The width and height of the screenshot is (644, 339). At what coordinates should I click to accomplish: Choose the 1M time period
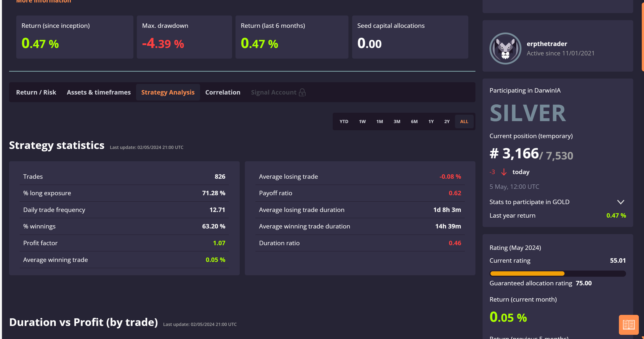click(379, 121)
